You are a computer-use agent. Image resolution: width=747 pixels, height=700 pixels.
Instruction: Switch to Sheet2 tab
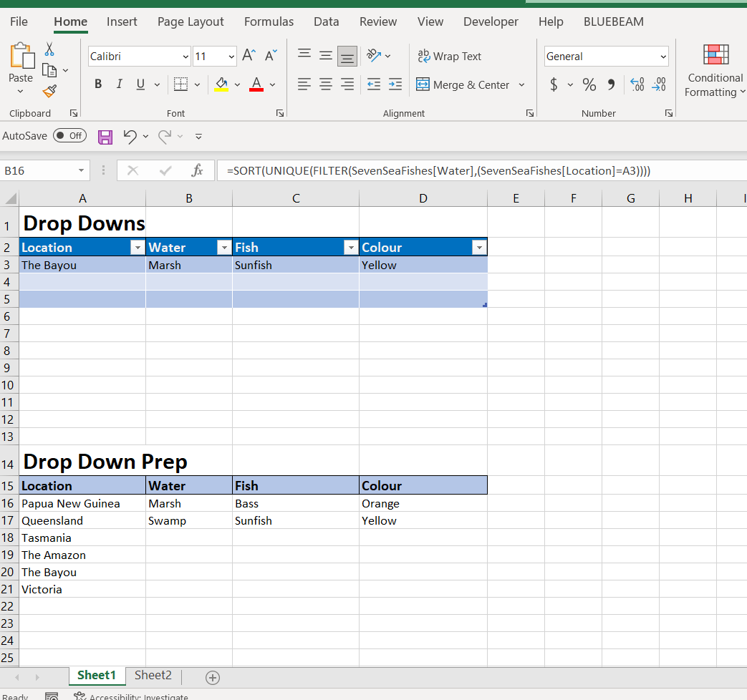click(153, 675)
